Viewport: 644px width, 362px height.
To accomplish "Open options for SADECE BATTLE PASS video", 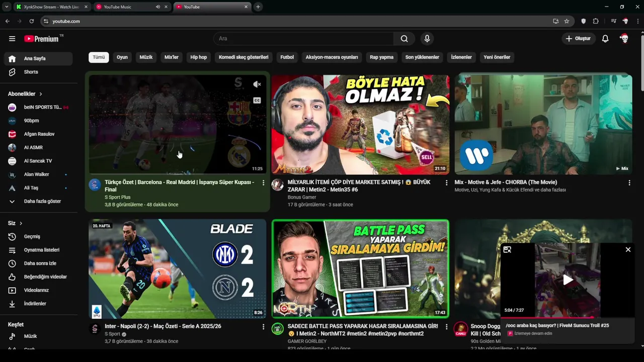I will pos(446,327).
